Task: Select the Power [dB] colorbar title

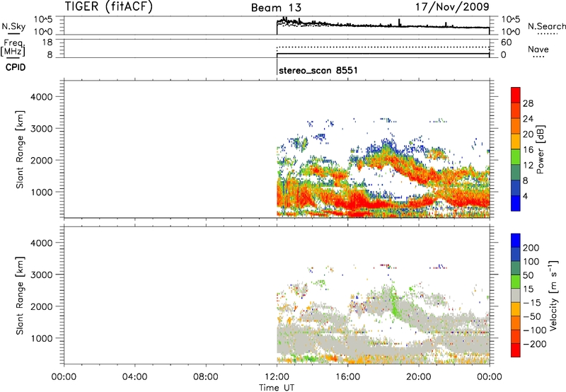Action: click(541, 149)
